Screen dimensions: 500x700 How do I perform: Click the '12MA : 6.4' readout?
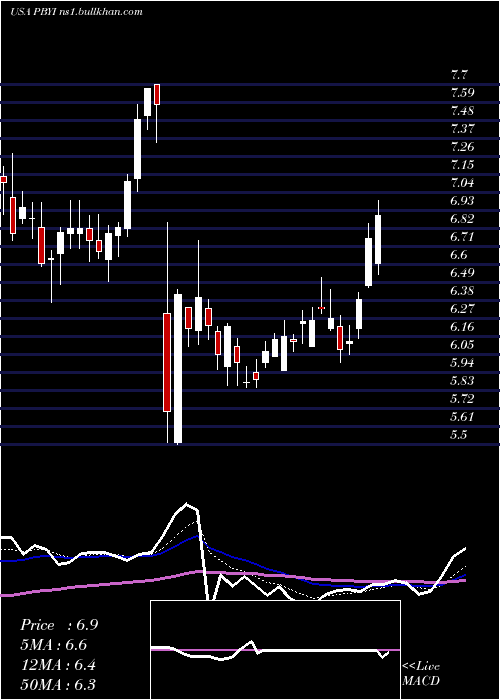click(59, 665)
